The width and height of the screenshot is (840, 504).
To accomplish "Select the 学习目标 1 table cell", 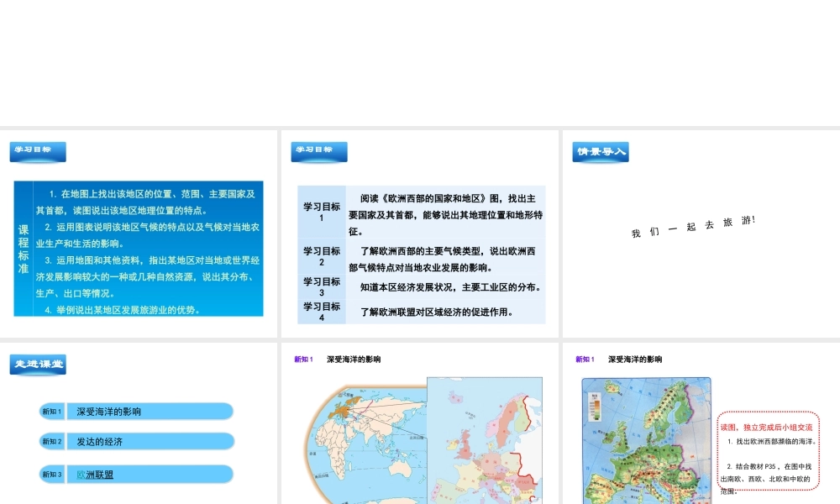I will 321,212.
